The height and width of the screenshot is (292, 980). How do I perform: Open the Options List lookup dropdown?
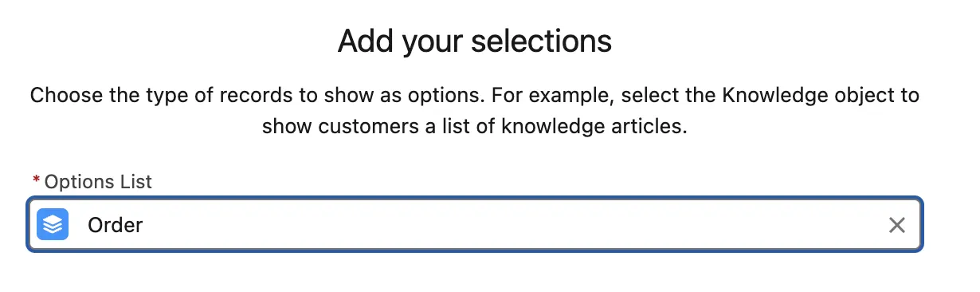(475, 225)
